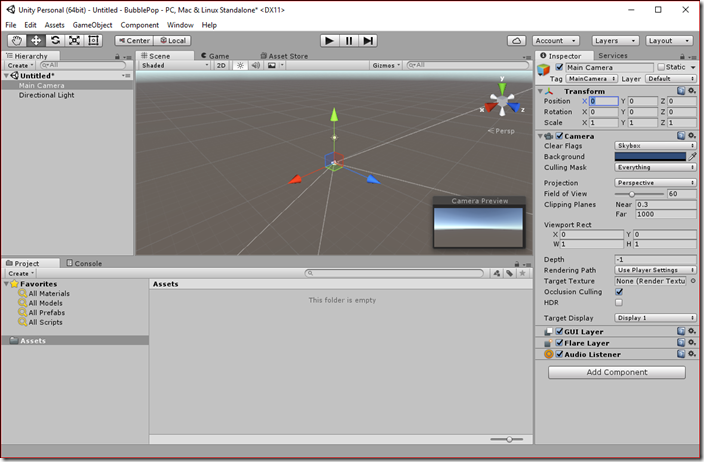Screen dimensions: 704x462
Task: Select the Scale tool
Action: tap(74, 40)
